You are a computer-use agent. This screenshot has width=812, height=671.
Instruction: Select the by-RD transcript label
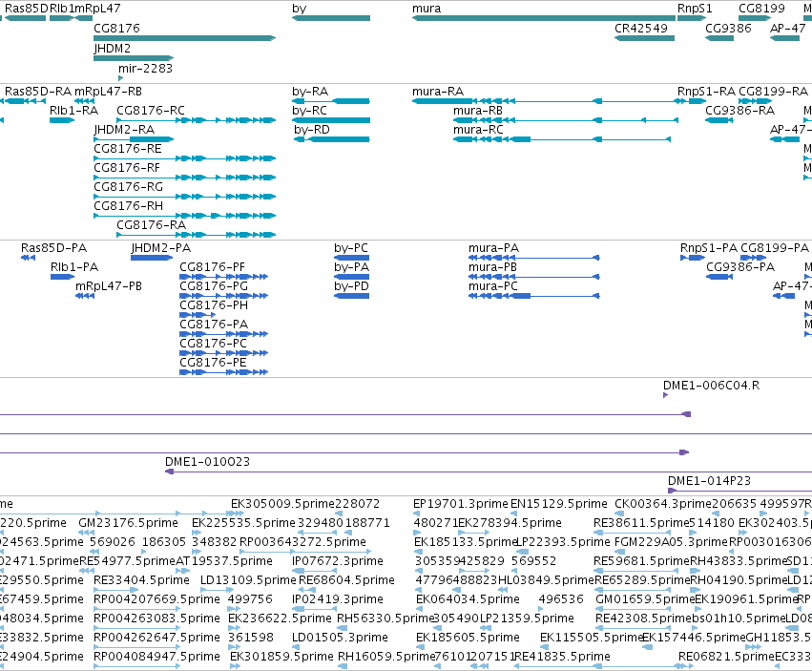[x=312, y=130]
